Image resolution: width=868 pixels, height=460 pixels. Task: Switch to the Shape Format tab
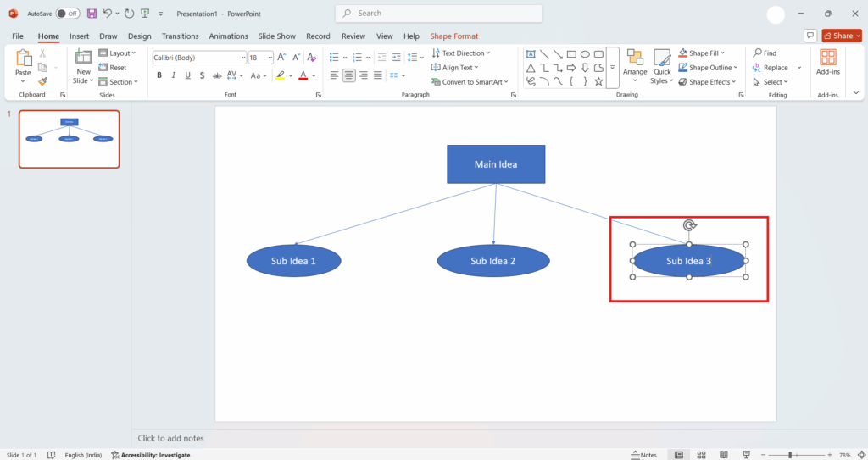[453, 36]
